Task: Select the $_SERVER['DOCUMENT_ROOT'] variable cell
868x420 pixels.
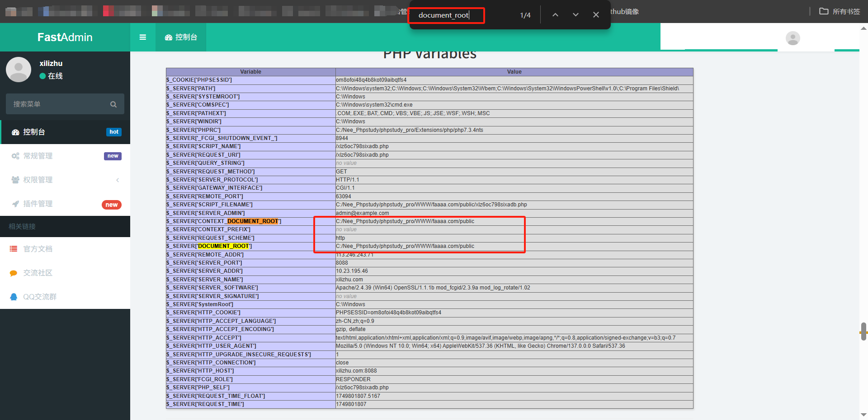Action: [x=251, y=246]
